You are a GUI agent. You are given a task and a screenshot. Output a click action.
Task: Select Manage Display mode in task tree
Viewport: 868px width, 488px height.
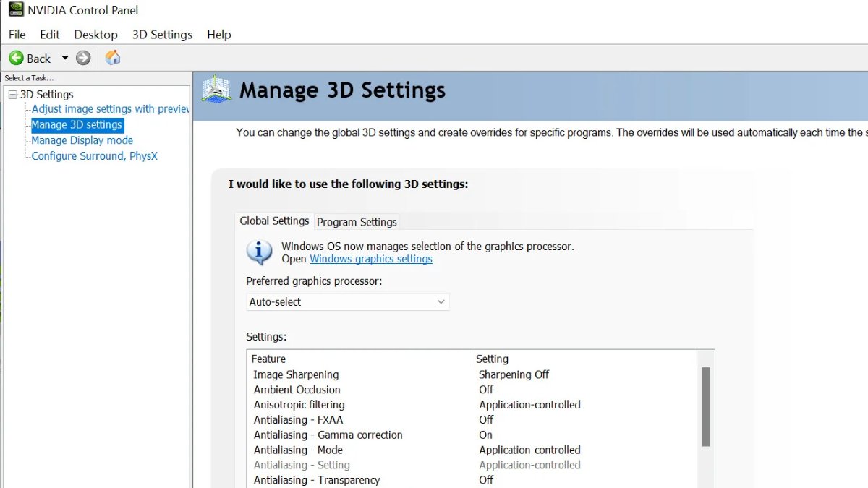tap(82, 140)
